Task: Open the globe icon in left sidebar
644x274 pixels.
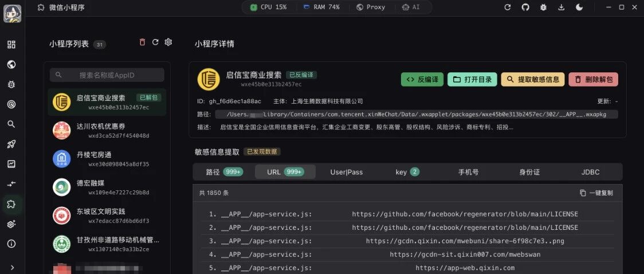Action: coord(11,65)
